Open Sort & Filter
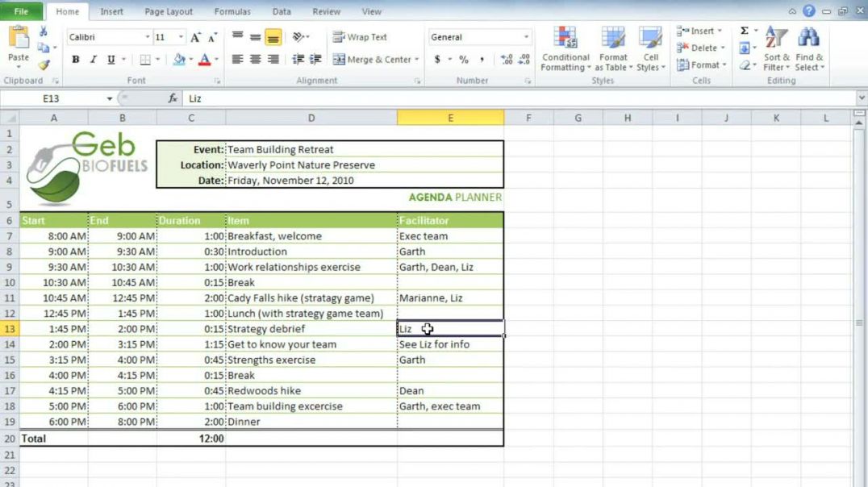Screen dimensions: 868x487 point(776,48)
